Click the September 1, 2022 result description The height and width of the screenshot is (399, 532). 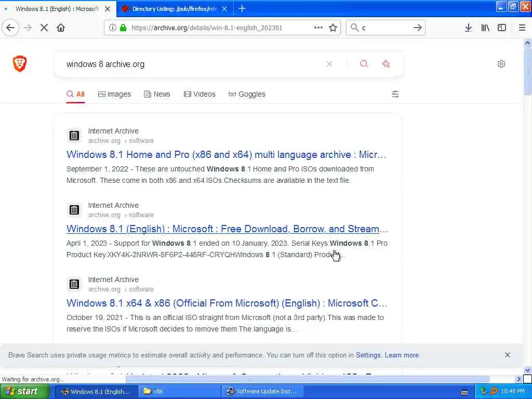click(220, 175)
